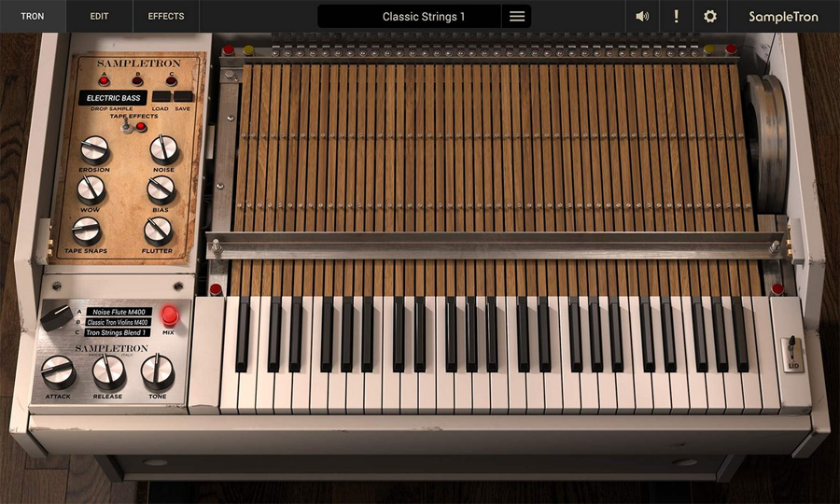Click the LOAD sample button

(x=161, y=97)
